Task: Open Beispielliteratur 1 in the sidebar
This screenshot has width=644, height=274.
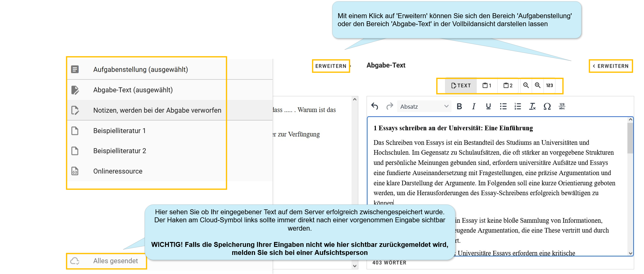Action: [170, 131]
